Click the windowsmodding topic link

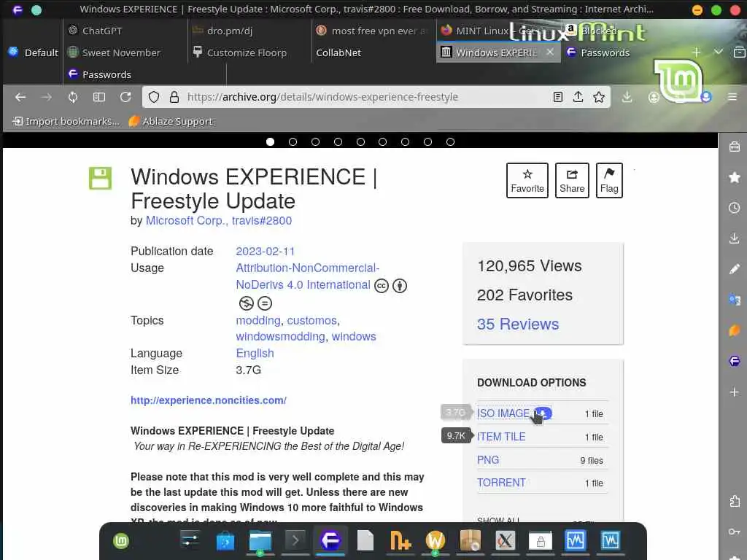(280, 336)
